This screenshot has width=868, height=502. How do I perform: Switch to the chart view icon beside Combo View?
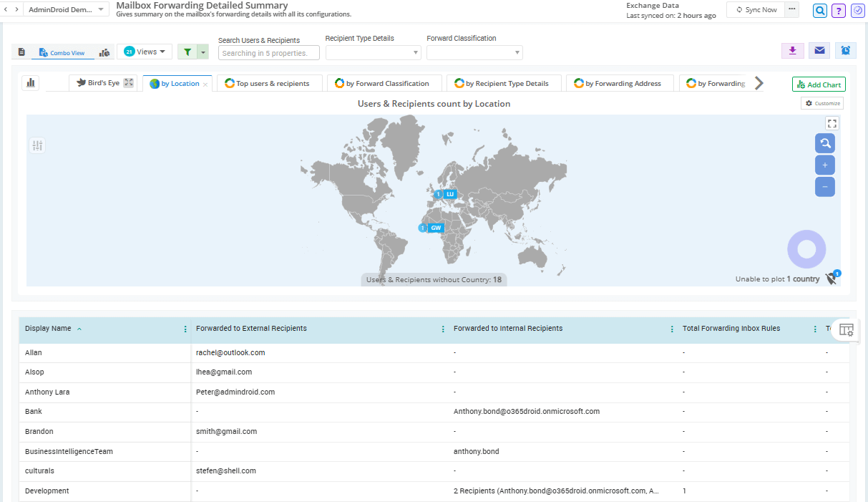click(104, 52)
